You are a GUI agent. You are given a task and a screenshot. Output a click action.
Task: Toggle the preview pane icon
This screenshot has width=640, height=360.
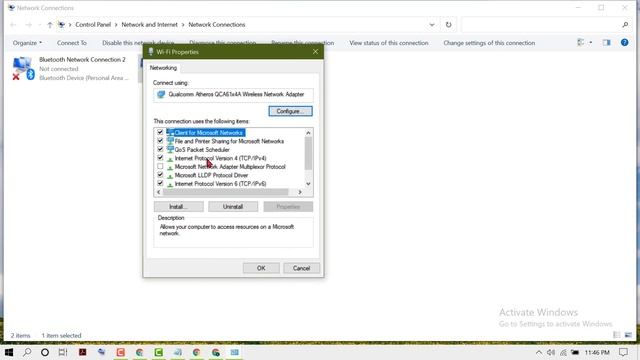(607, 42)
